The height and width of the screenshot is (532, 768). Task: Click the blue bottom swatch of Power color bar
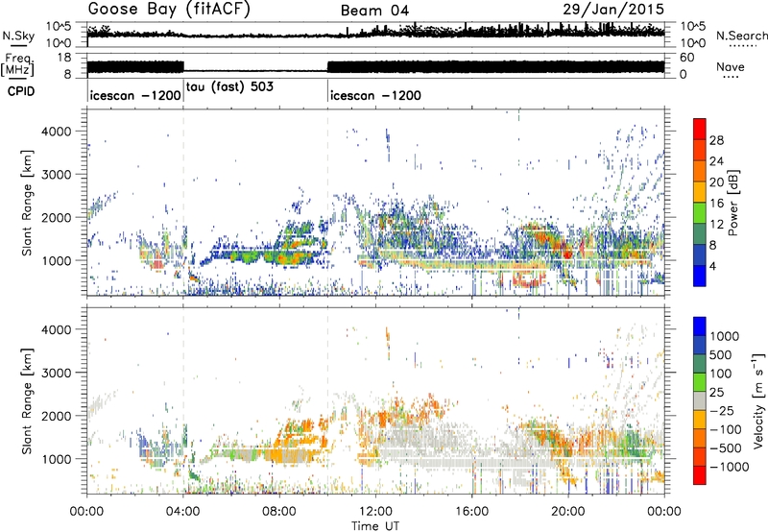click(700, 276)
